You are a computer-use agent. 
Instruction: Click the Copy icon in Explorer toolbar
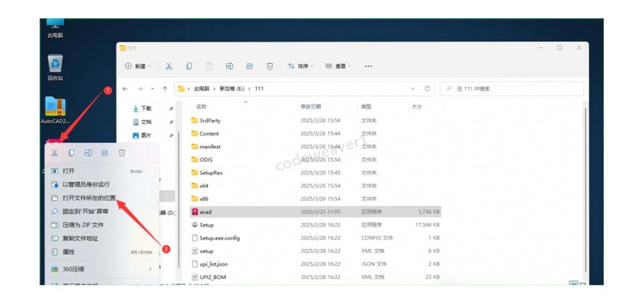coord(189,66)
